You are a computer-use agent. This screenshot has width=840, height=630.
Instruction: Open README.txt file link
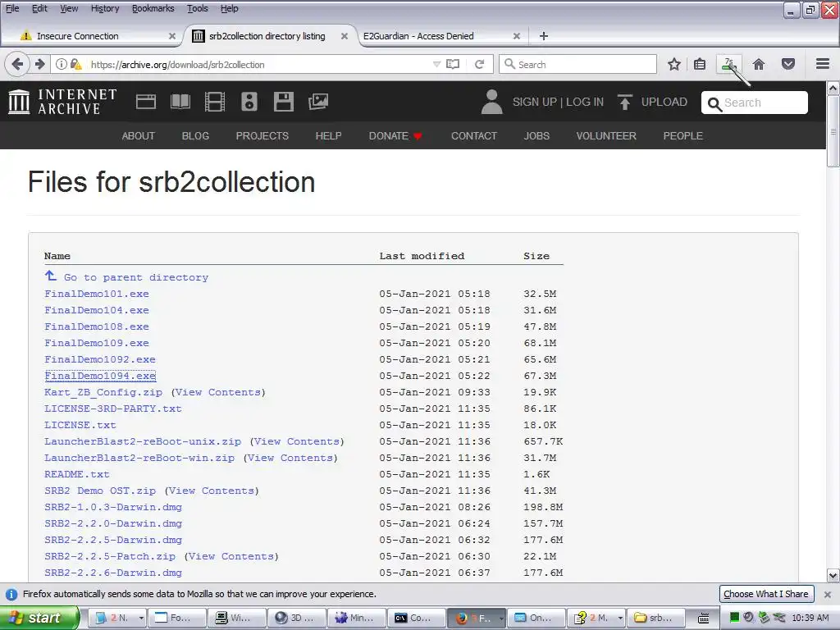[x=76, y=475]
